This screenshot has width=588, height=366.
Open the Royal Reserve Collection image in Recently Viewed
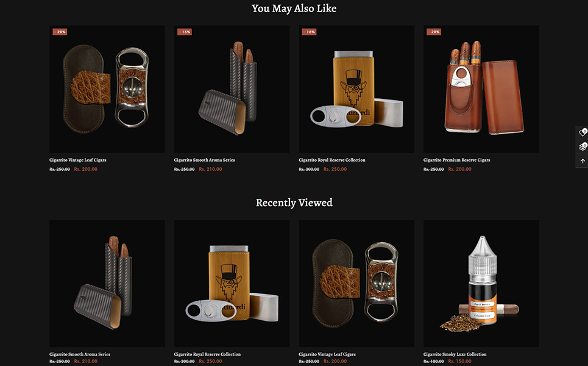pos(232,284)
